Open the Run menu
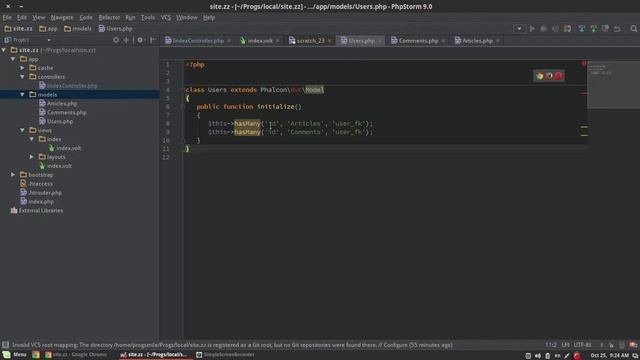 coord(130,18)
